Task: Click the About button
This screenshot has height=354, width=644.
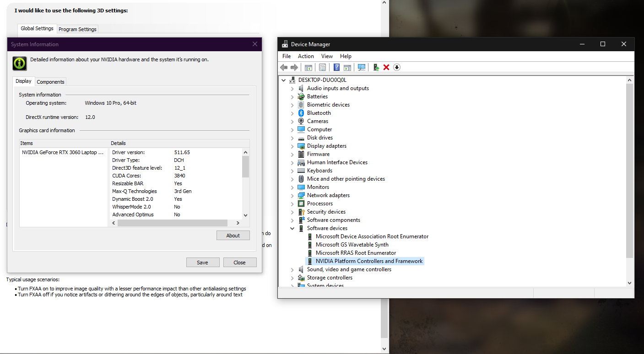Action: pos(233,236)
